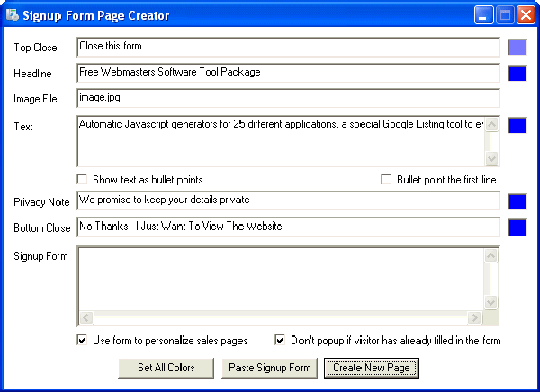This screenshot has width=540, height=392.
Task: Click the app icon in the title bar
Action: point(13,15)
